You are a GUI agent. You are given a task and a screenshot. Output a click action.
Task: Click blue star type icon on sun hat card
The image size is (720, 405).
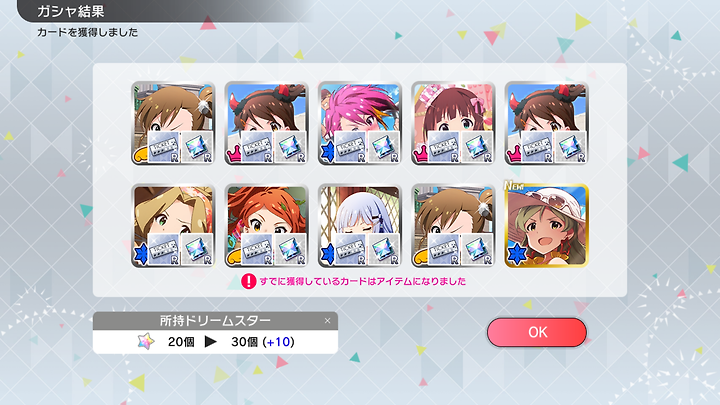518,255
